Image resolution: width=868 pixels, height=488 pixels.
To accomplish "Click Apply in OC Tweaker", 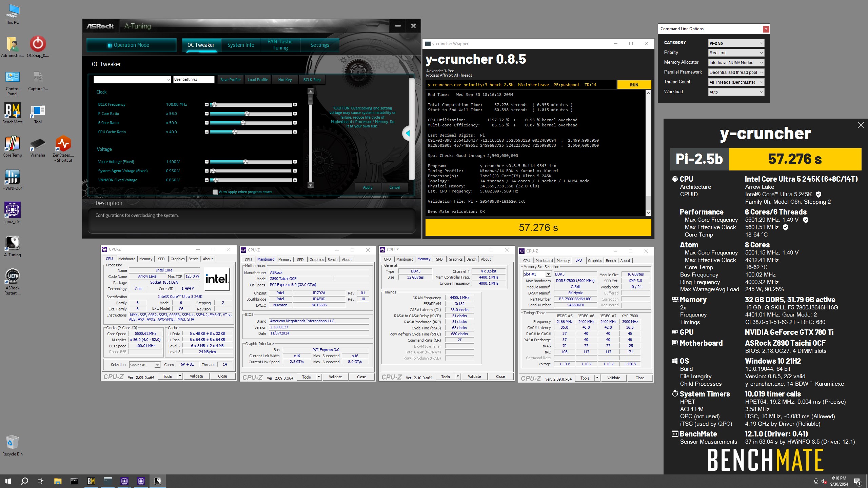I will point(368,187).
